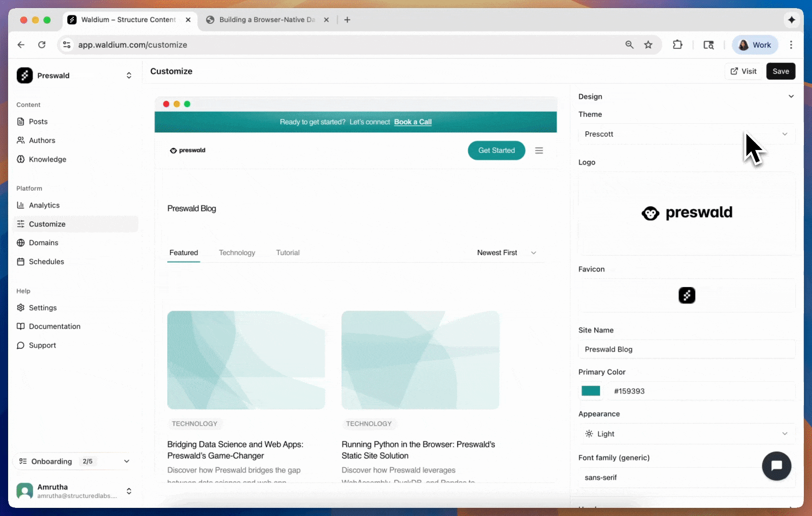
Task: Open the Analytics page from sidebar
Action: 44,205
